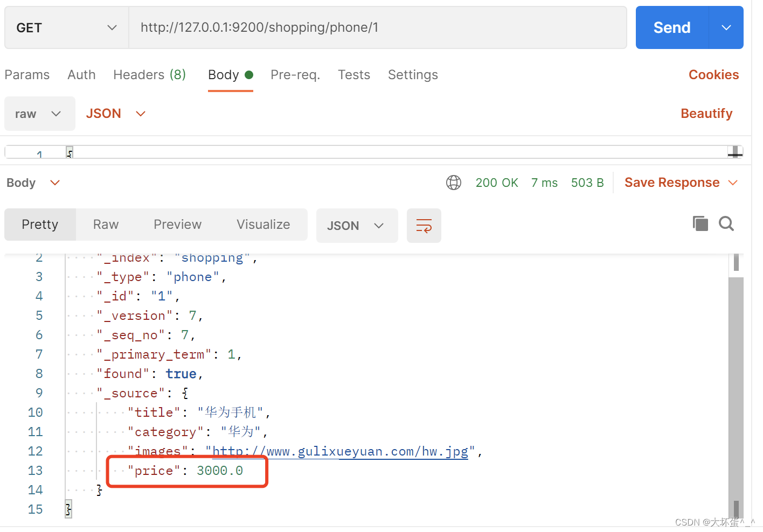The image size is (763, 532).
Task: Select the Visualize response view
Action: pyautogui.click(x=263, y=225)
